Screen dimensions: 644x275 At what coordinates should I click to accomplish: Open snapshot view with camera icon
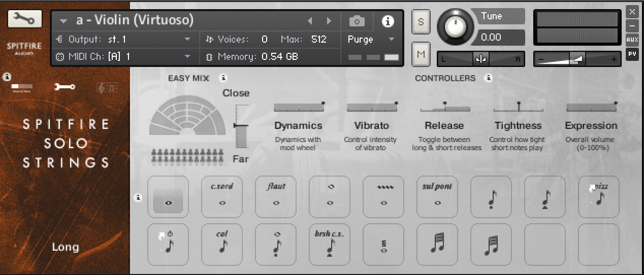tap(357, 21)
